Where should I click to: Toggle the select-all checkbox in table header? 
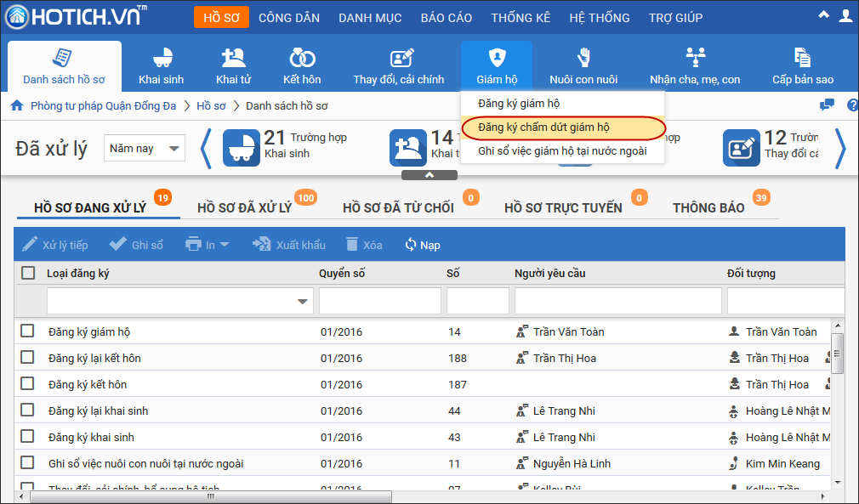tap(28, 273)
